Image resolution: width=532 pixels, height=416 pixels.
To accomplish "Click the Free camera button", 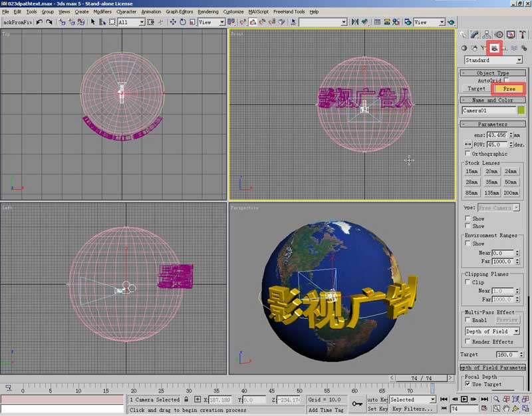I will pyautogui.click(x=509, y=89).
